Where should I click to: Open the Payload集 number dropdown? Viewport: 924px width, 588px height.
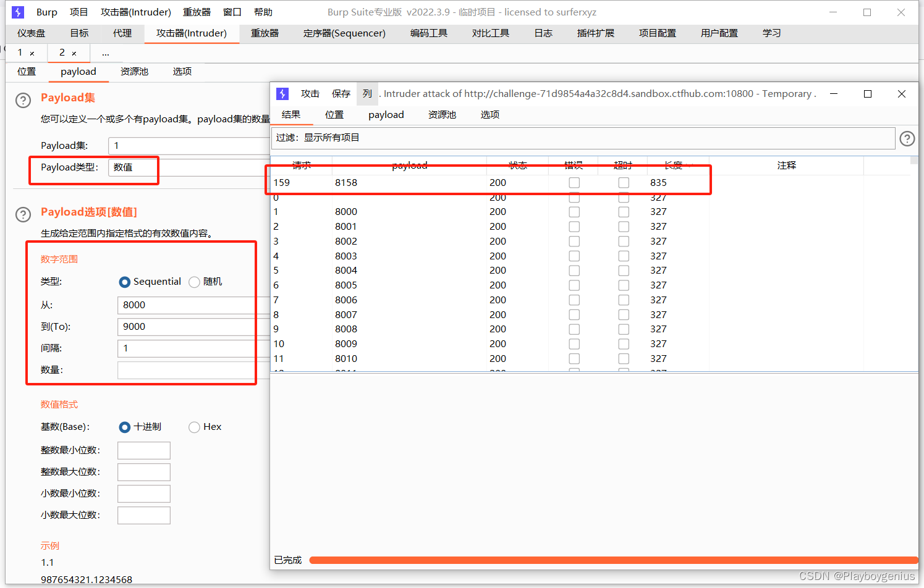click(x=189, y=146)
